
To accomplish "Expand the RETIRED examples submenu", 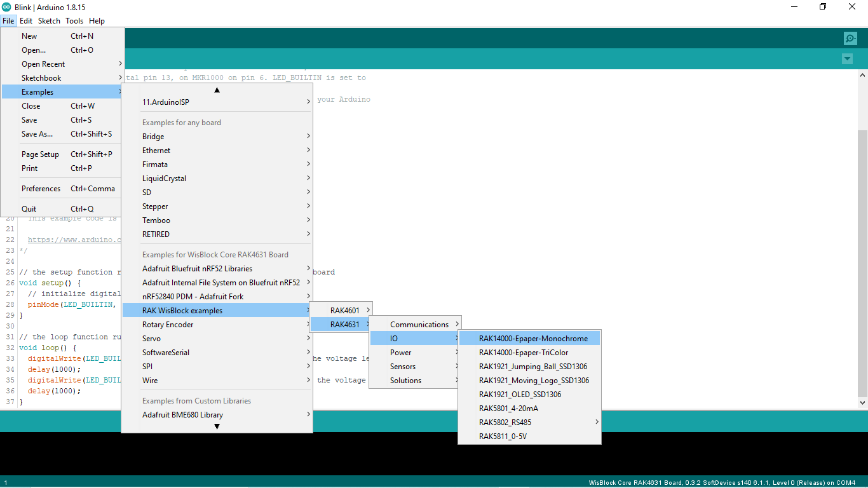I will click(x=217, y=234).
